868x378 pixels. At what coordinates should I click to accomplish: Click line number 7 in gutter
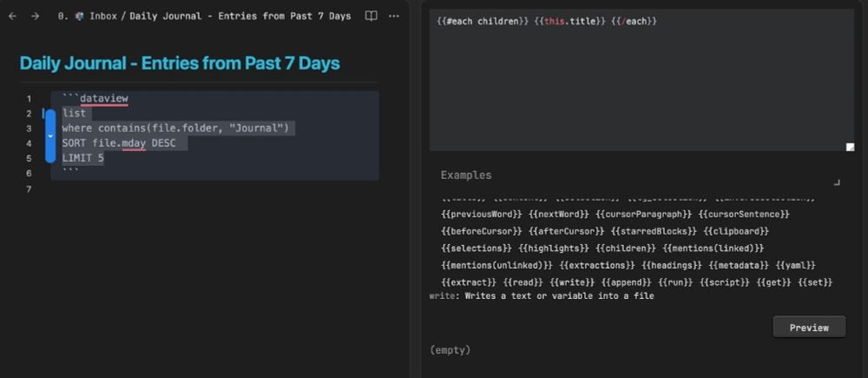click(29, 189)
